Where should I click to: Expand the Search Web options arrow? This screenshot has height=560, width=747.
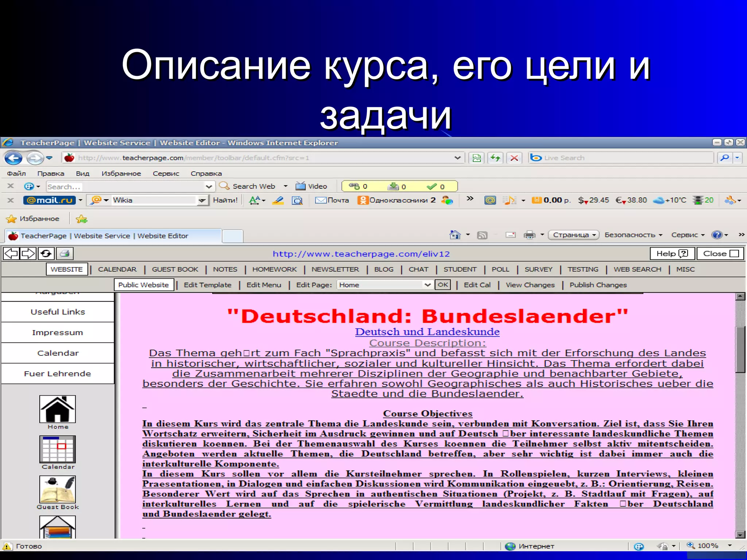(x=286, y=186)
